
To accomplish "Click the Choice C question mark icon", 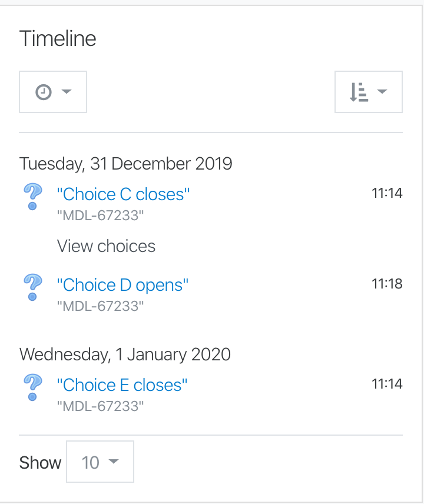I will coord(33,197).
